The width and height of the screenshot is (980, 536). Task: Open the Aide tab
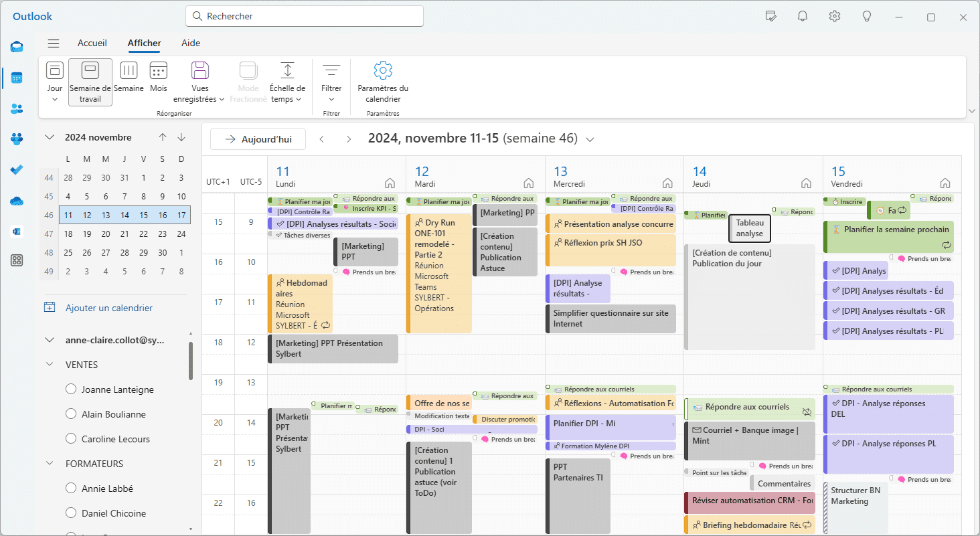tap(191, 43)
